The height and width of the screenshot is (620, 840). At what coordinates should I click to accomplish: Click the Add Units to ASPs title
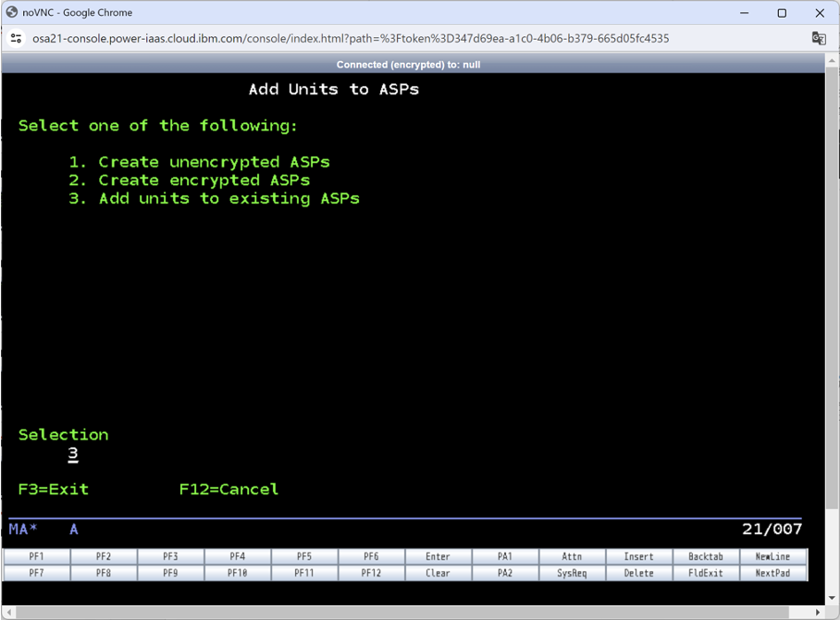[x=334, y=89]
